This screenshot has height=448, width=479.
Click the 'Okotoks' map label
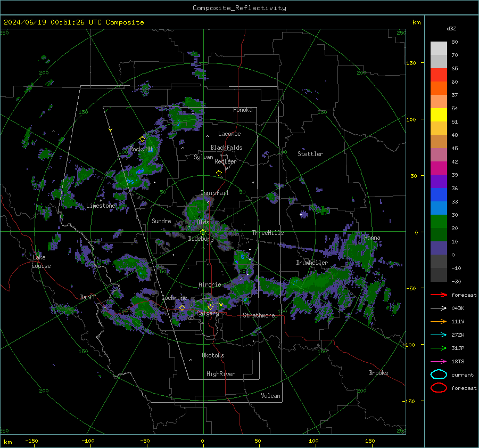[x=213, y=355]
